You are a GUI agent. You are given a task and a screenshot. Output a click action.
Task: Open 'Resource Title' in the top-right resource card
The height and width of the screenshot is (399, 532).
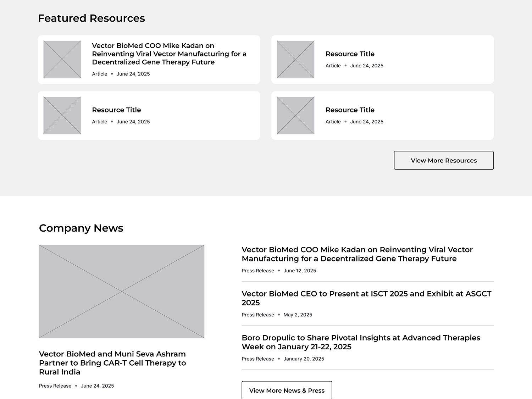350,54
